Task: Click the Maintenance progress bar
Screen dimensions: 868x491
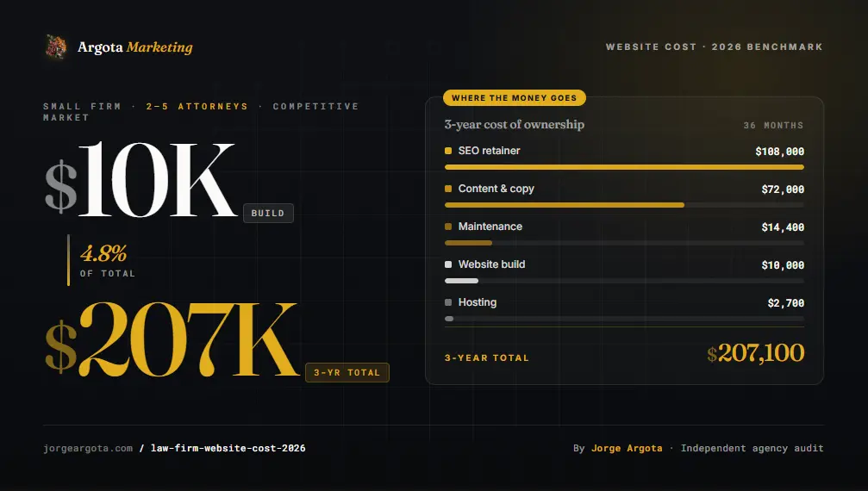Action: 624,243
